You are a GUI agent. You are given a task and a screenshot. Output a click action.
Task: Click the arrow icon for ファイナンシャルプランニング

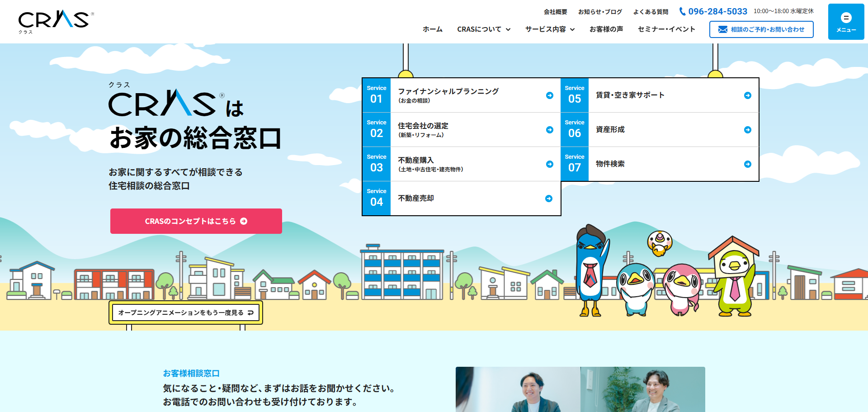click(550, 95)
